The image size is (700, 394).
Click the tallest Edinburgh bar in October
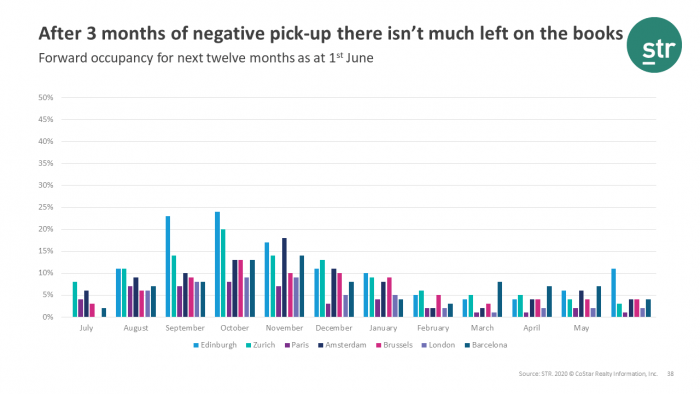pos(217,265)
